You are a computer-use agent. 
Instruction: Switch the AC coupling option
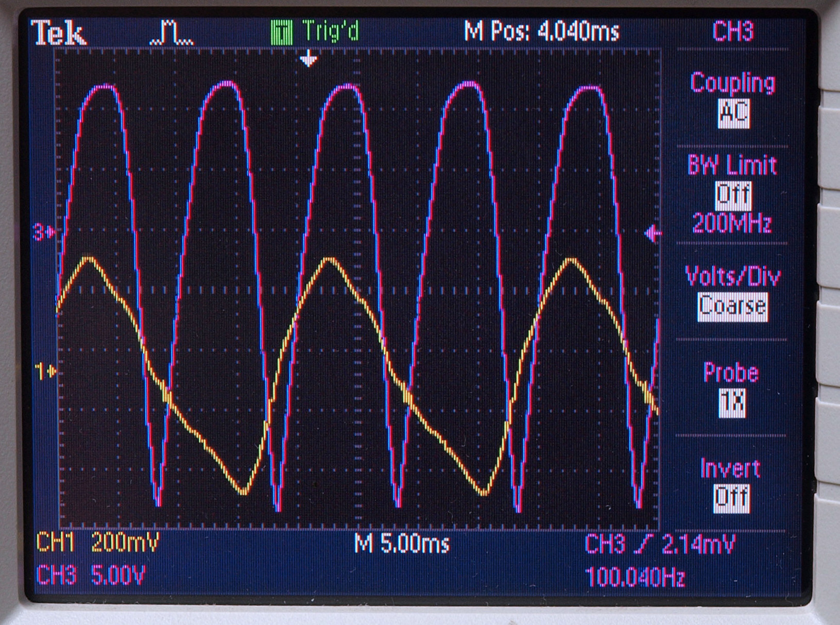tap(733, 113)
